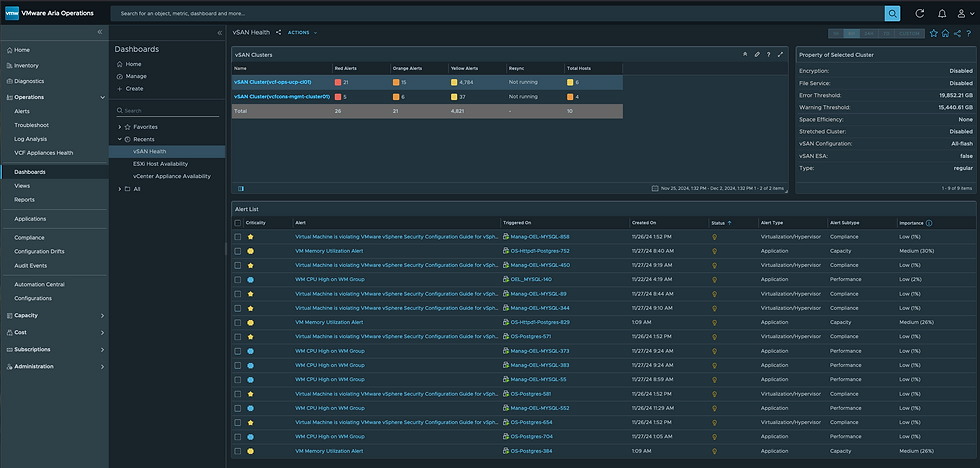Open Alerts under Operations
The width and height of the screenshot is (980, 468).
pyautogui.click(x=22, y=111)
